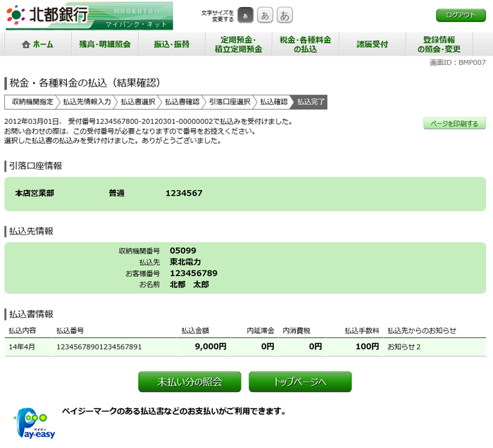The width and height of the screenshot is (493, 448).
Task: Click the 払込書選択 step
Action: tap(138, 102)
